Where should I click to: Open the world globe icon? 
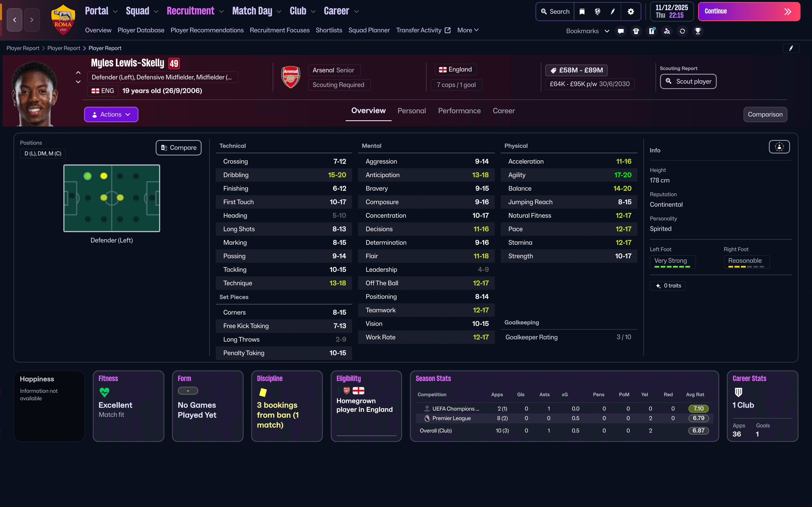[x=598, y=11]
